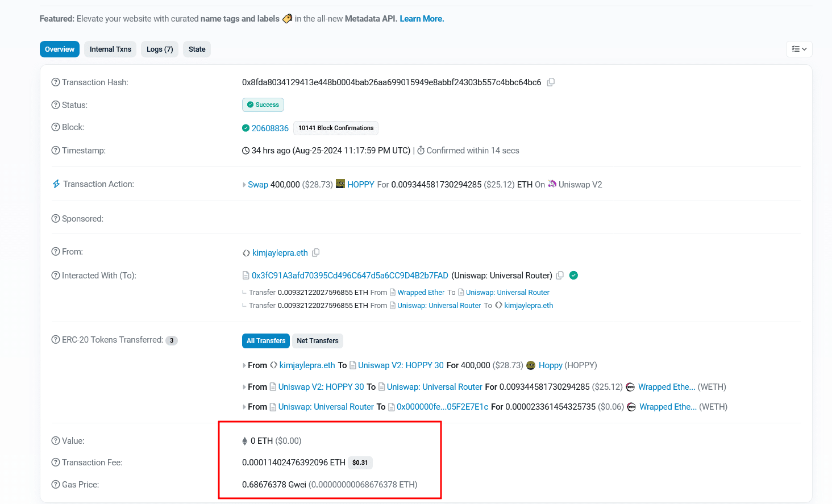Click the HOPPY token icon in Transaction Action
832x504 pixels.
click(x=340, y=184)
